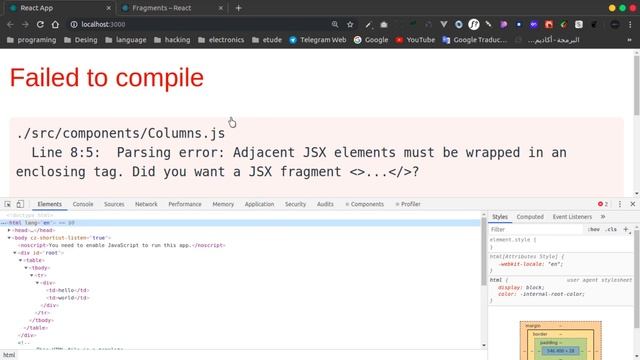Click the zoom magnifier in address bar
The width and height of the screenshot is (640, 360).
(335, 24)
